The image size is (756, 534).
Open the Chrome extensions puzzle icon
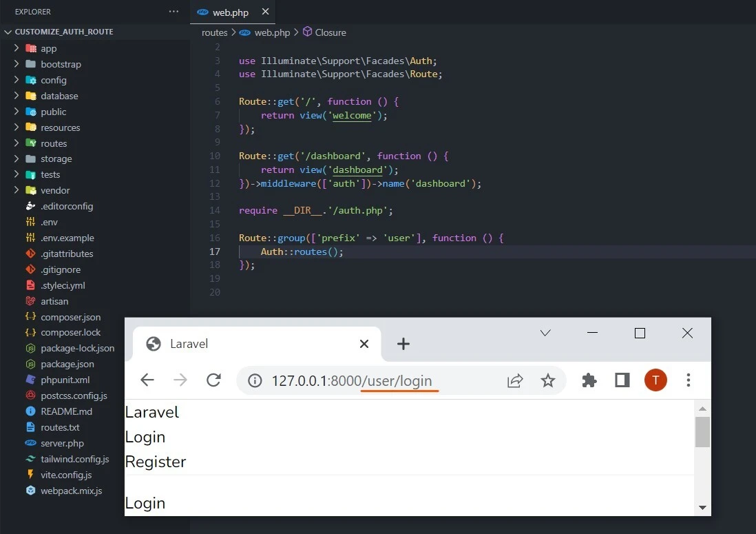point(589,380)
